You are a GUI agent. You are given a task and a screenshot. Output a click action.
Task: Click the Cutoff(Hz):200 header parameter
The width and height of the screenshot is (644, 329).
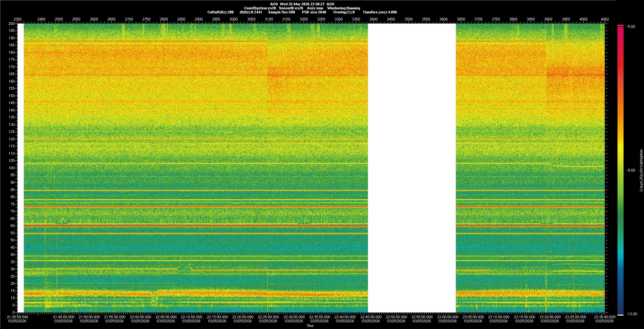220,12
